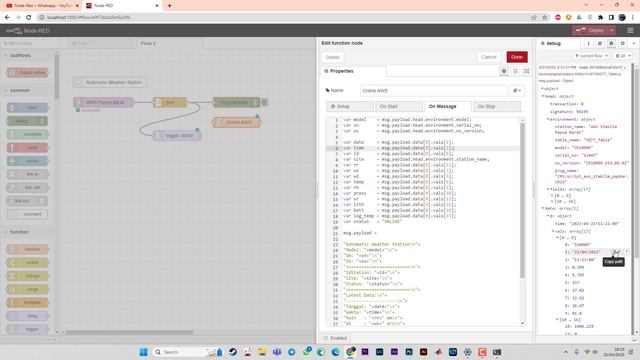Viewport: 640px width, 360px height.
Task: Open the configuration nodes gear tab
Action: [x=622, y=43]
